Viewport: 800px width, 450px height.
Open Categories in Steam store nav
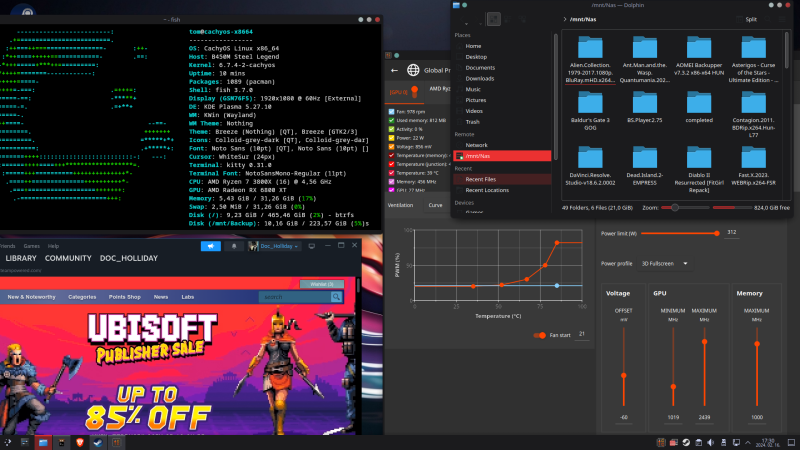(82, 297)
